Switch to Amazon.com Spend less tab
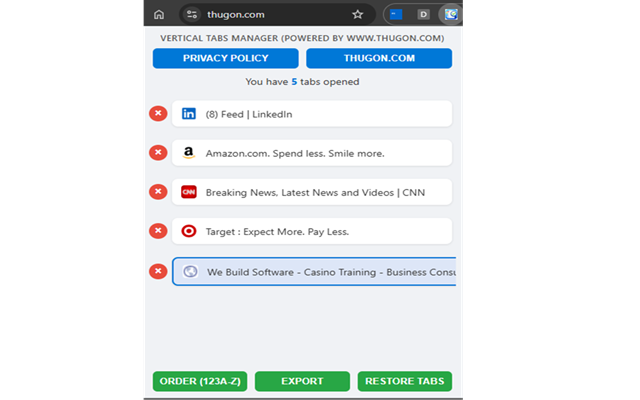The width and height of the screenshot is (640, 400). tap(312, 153)
